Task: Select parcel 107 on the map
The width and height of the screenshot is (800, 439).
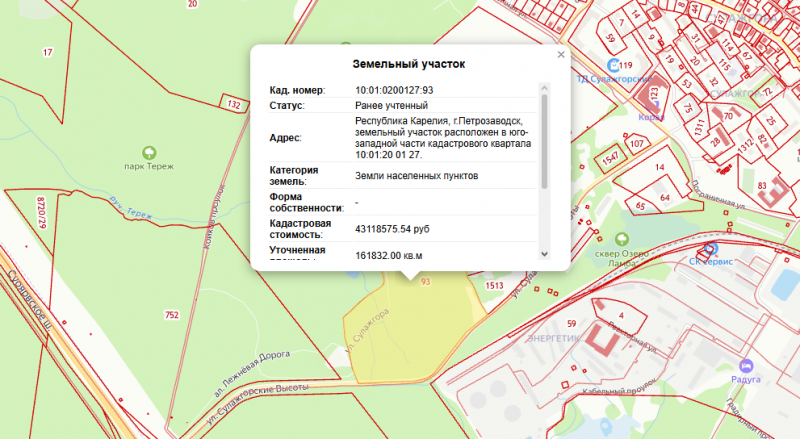Action: (637, 143)
